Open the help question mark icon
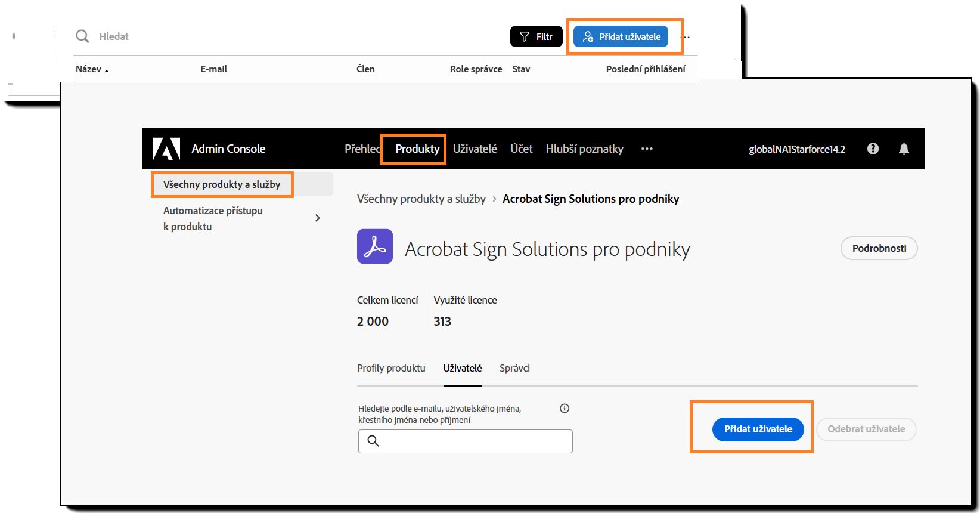 [x=873, y=149]
